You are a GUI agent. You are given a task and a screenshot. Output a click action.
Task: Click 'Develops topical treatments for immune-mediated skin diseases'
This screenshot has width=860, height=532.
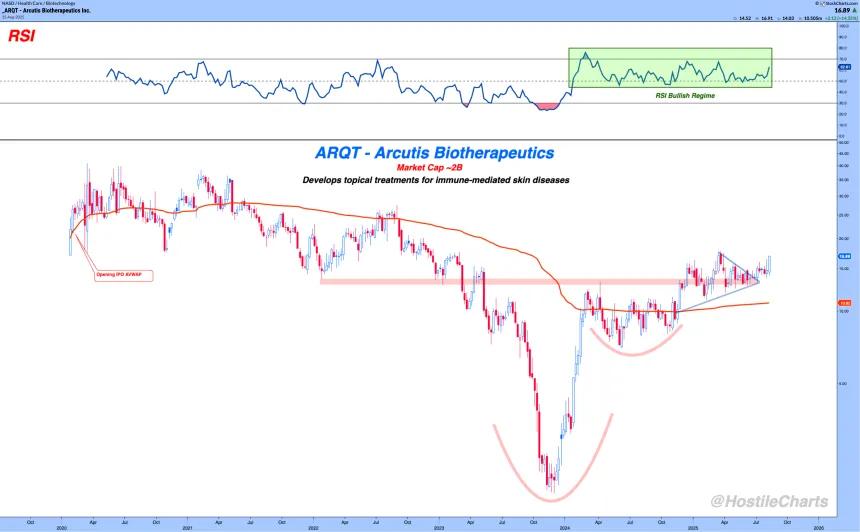[x=435, y=180]
